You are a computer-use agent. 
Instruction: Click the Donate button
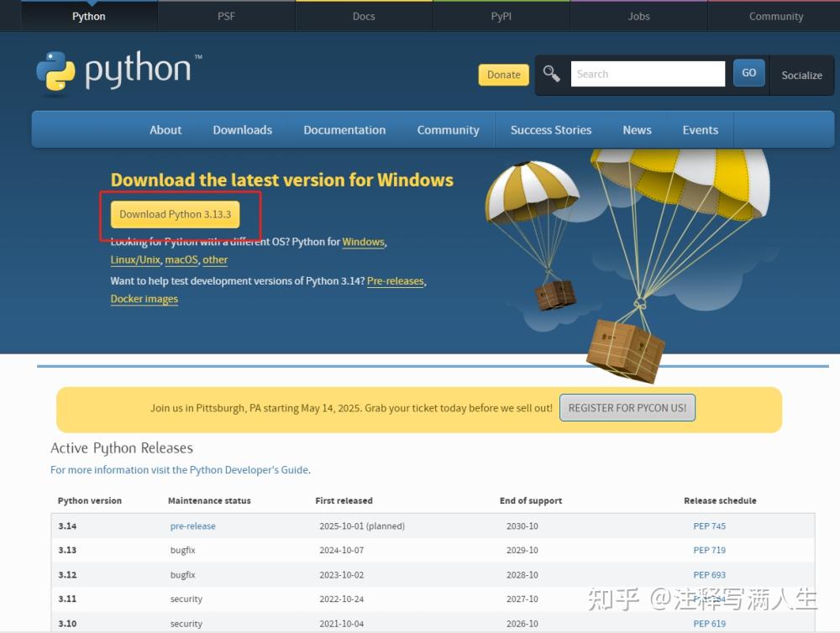pyautogui.click(x=503, y=75)
